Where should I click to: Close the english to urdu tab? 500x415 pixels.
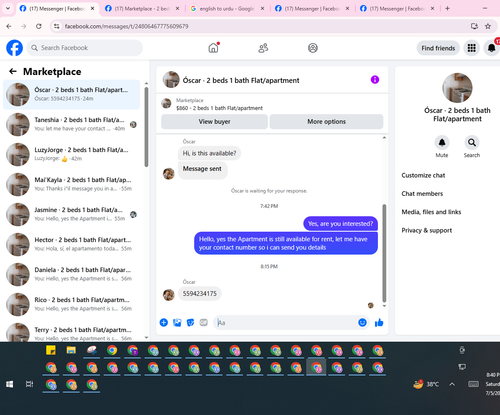[x=262, y=8]
